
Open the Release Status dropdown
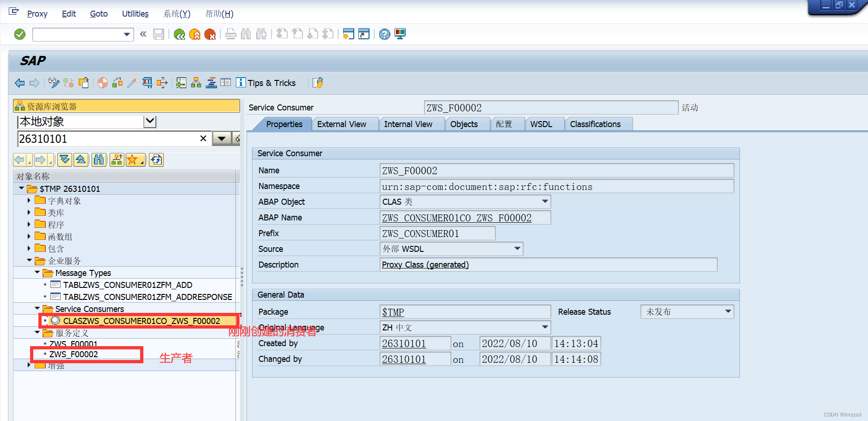[x=728, y=311]
